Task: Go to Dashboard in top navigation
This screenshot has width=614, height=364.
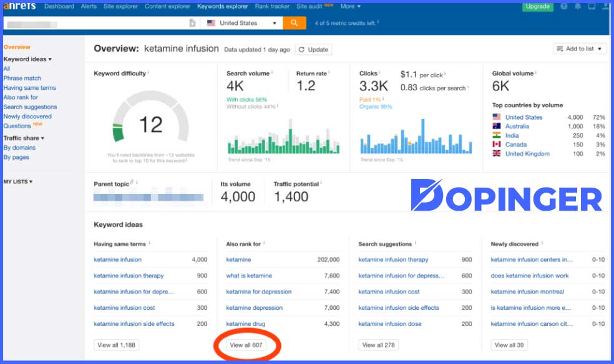Action: 59,6
